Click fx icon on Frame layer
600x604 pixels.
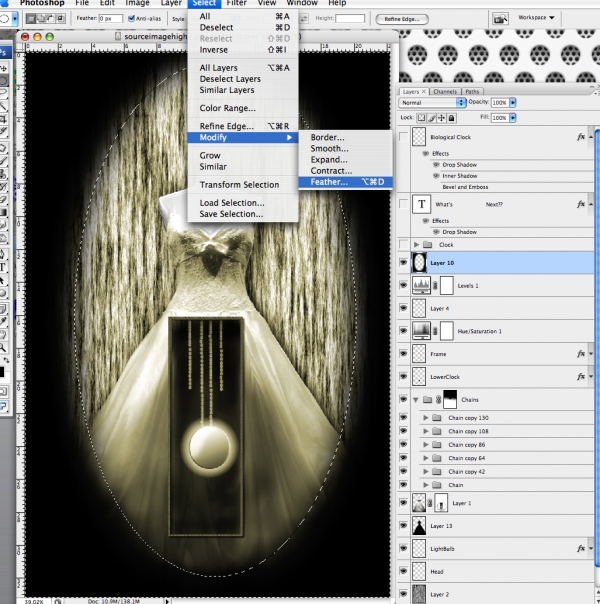coord(581,354)
